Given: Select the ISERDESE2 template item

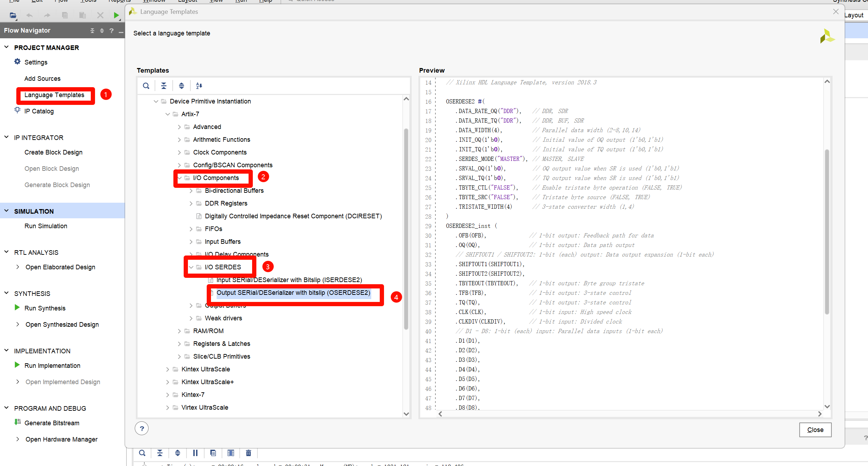Looking at the screenshot, I should (289, 280).
